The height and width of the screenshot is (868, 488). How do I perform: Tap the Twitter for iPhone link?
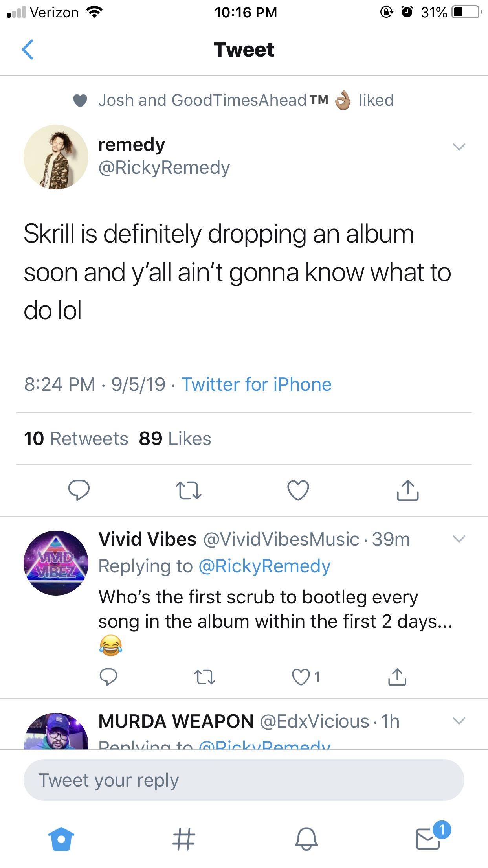[x=256, y=384]
